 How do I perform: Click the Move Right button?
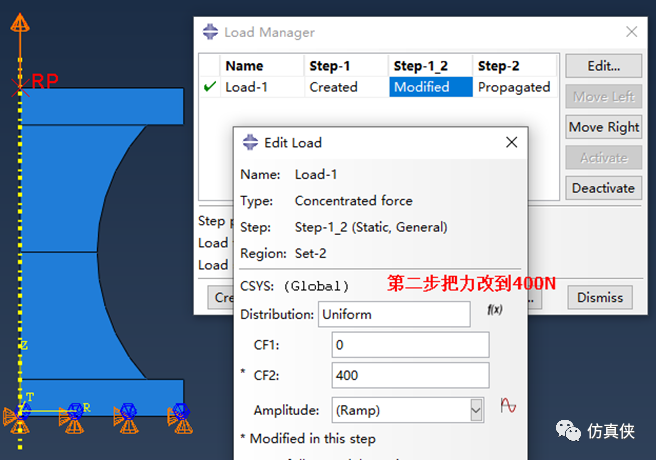click(x=603, y=127)
